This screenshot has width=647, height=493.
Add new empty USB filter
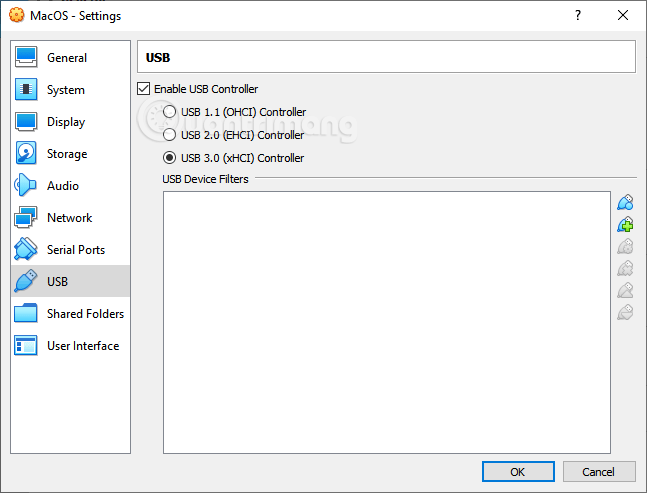coord(625,203)
